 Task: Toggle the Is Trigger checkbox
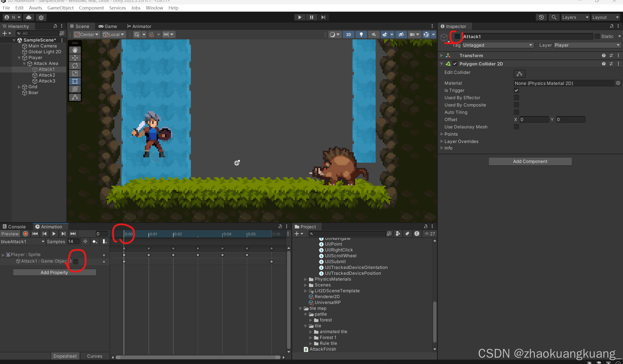(x=516, y=90)
